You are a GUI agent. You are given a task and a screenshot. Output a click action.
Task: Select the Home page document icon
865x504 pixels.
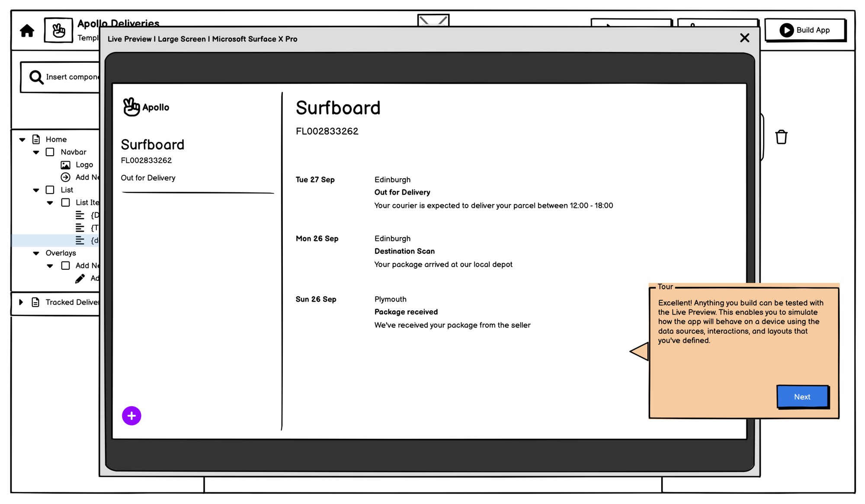[x=36, y=139]
